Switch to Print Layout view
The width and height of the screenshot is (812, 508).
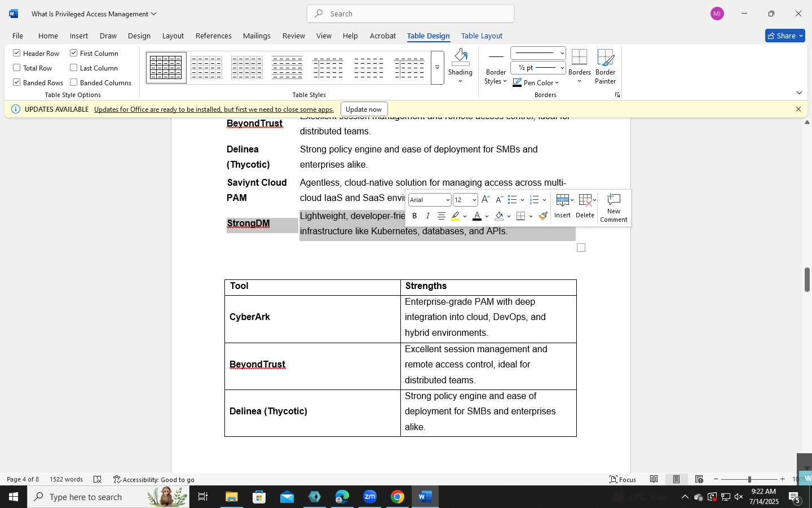click(x=676, y=479)
